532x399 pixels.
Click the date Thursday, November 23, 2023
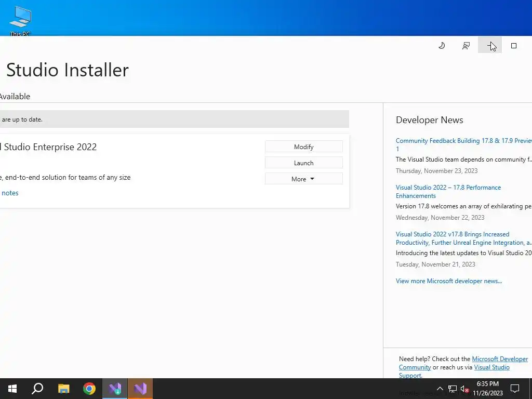436,170
